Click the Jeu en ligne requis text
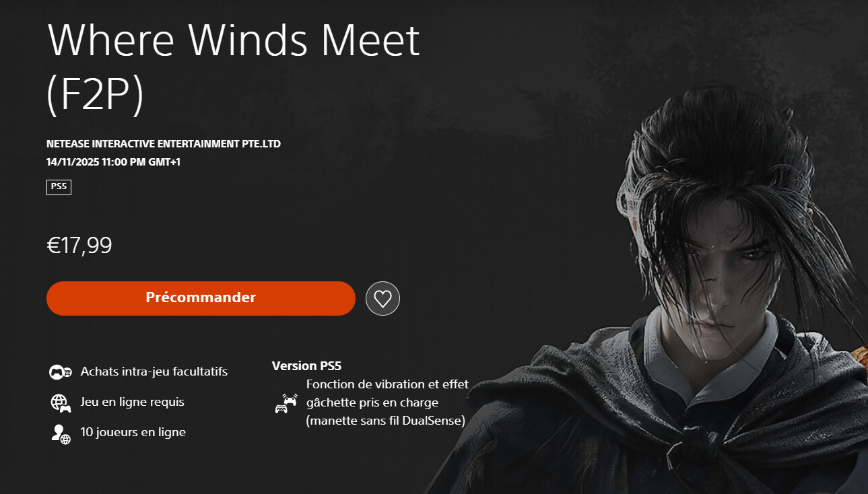 [x=132, y=402]
